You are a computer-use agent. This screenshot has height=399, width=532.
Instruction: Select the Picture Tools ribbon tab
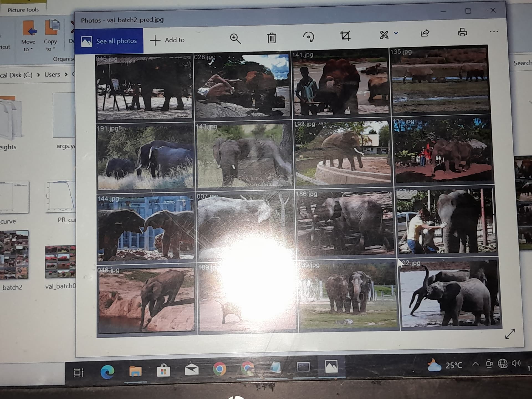[23, 10]
